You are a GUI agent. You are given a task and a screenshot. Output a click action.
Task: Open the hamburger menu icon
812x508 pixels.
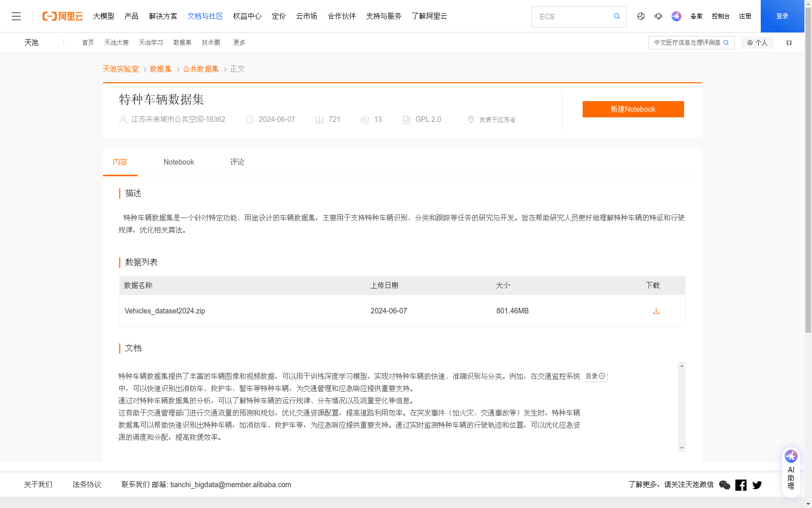[16, 16]
